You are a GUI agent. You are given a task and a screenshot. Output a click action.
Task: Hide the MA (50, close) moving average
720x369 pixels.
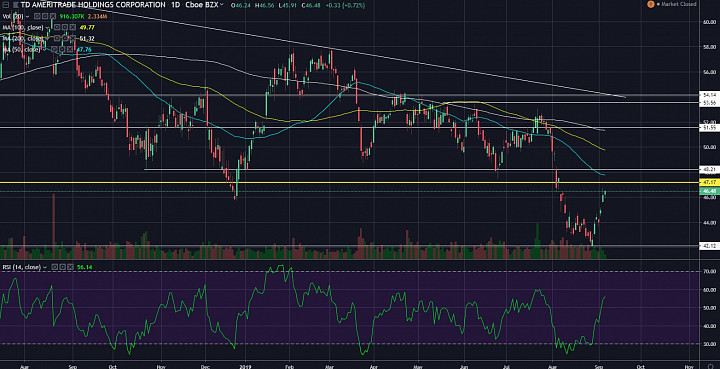(53, 49)
